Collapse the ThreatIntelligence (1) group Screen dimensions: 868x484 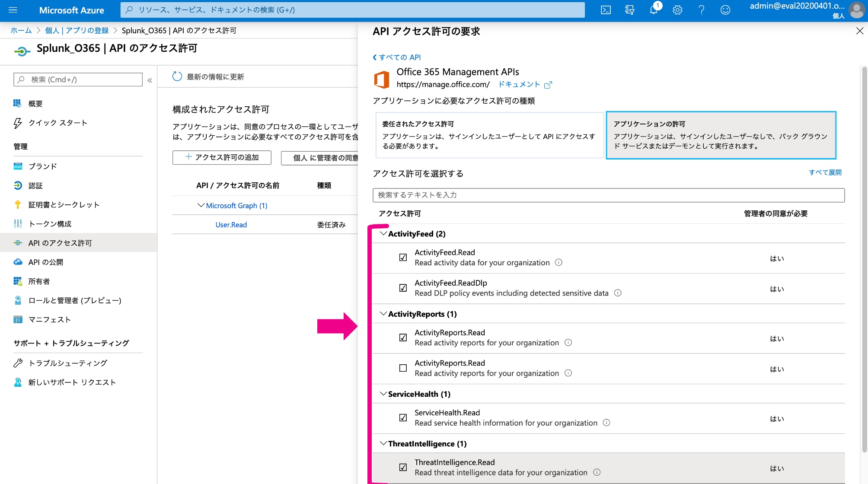pos(383,443)
